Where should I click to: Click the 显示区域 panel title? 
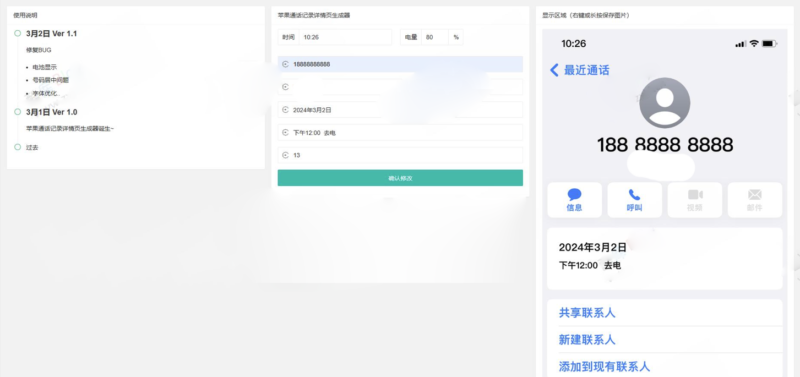point(586,15)
